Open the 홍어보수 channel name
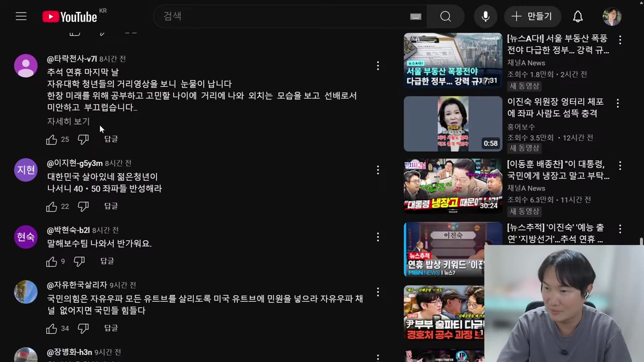This screenshot has width=644, height=362. coord(521,127)
